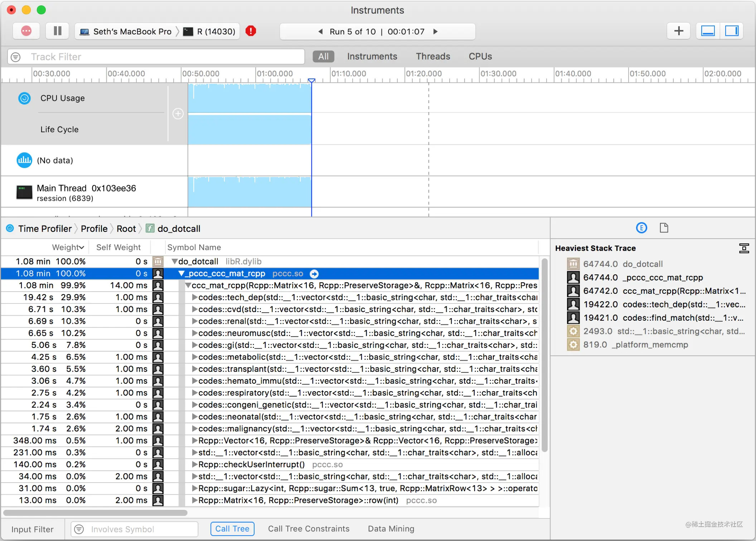
Task: Pause the profiling session
Action: pyautogui.click(x=57, y=31)
